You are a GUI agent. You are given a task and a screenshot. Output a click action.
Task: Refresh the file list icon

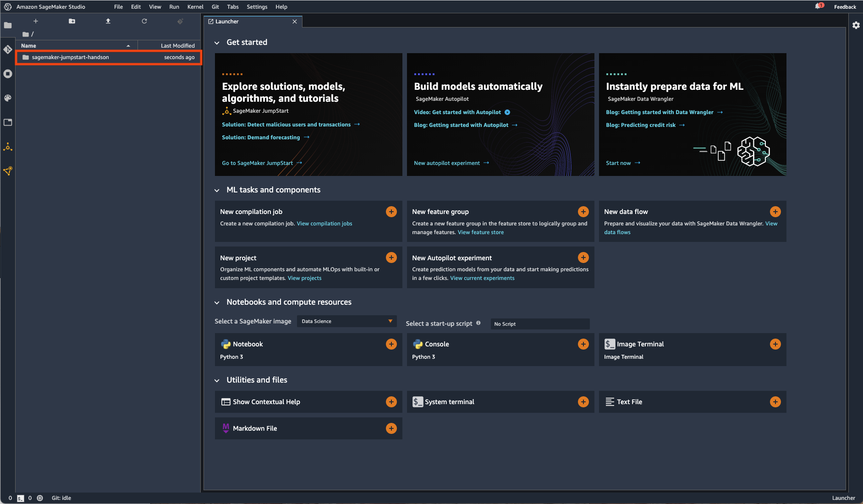tap(144, 21)
